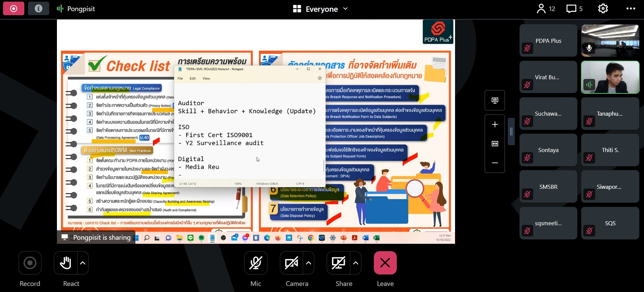Click the muted mic icon on Sontaya tile
The width and height of the screenshot is (644, 292).
click(x=527, y=157)
